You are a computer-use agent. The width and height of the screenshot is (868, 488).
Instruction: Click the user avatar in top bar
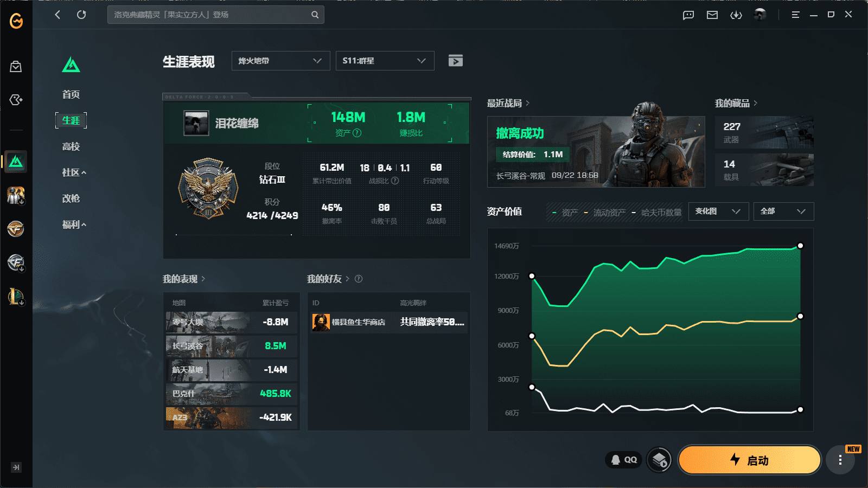coord(760,15)
